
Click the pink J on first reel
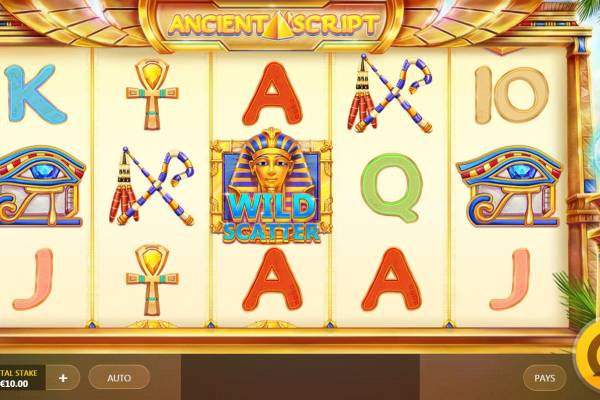point(33,279)
